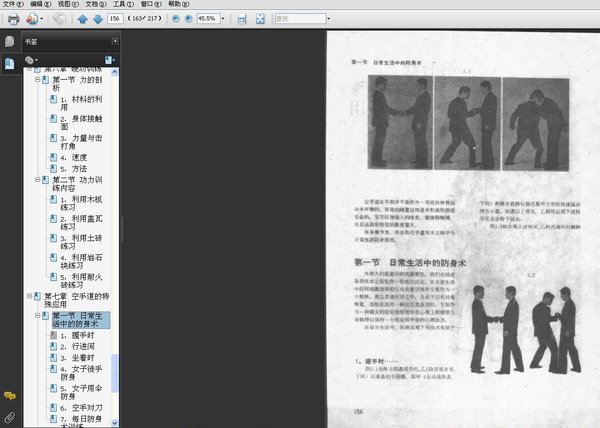The height and width of the screenshot is (428, 600).
Task: Click the scrolling page mode icon
Action: pos(242,19)
